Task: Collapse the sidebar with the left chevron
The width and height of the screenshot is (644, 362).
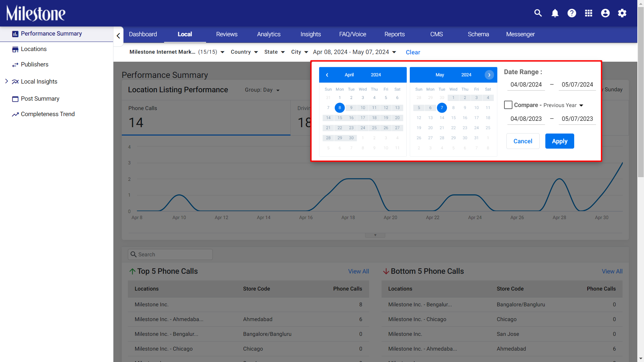Action: click(x=118, y=36)
